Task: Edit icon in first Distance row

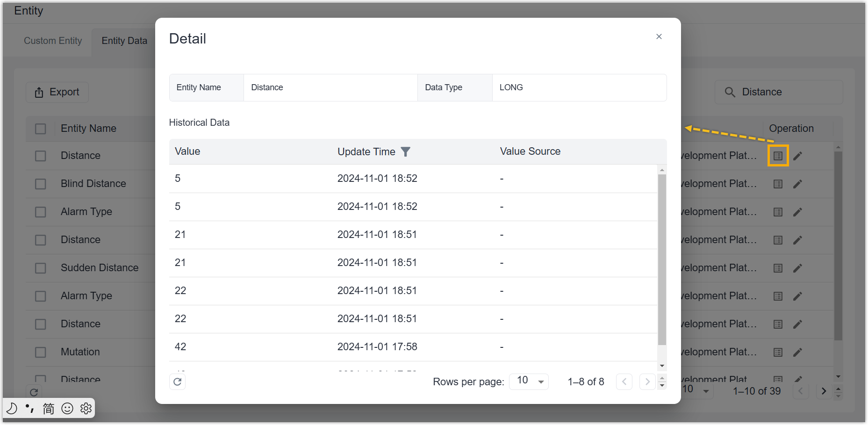Action: click(798, 156)
